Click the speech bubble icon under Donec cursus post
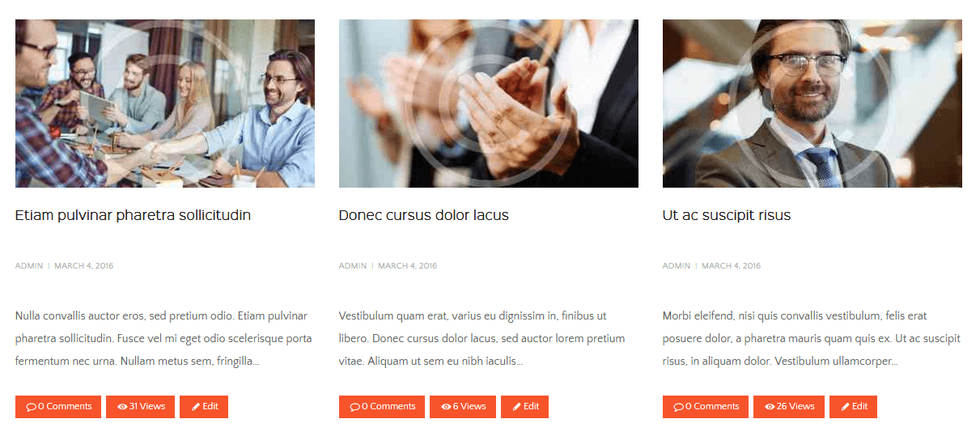980x436 pixels. point(354,408)
